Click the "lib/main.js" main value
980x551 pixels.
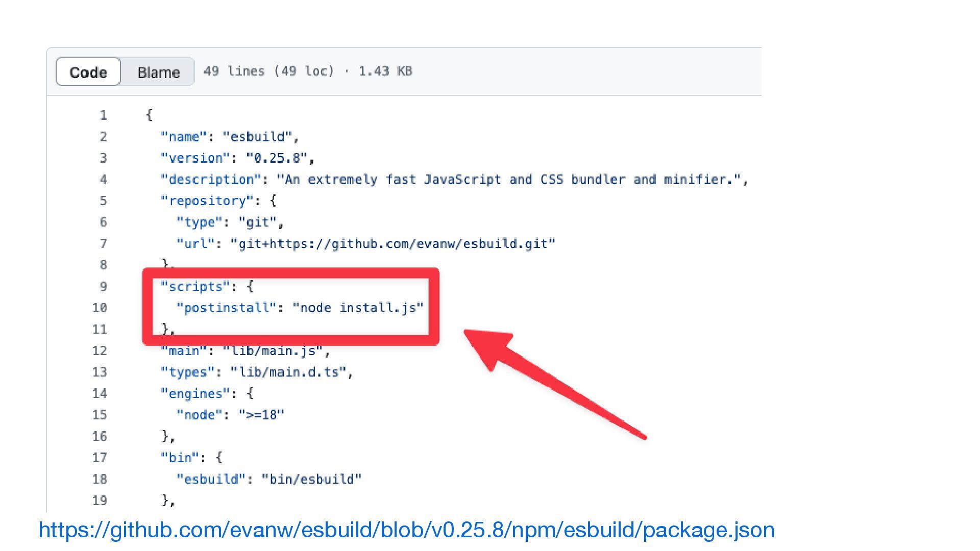coord(273,350)
